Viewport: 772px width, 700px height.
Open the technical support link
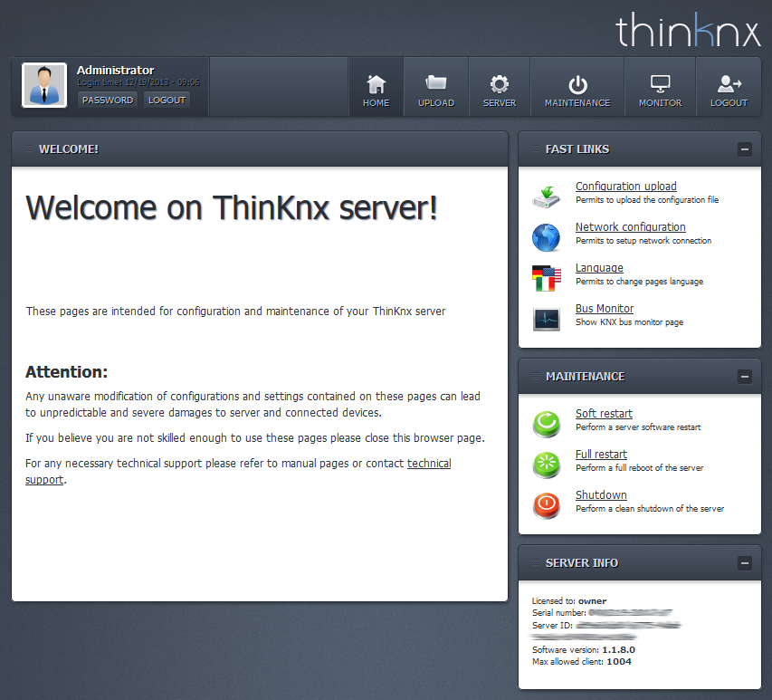tap(429, 464)
